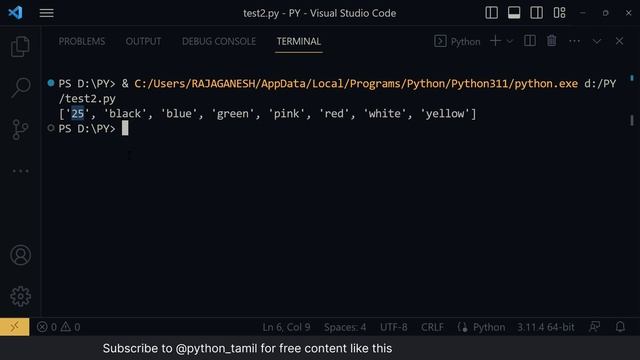Split the terminal pane
This screenshot has height=360, width=640.
[x=530, y=41]
